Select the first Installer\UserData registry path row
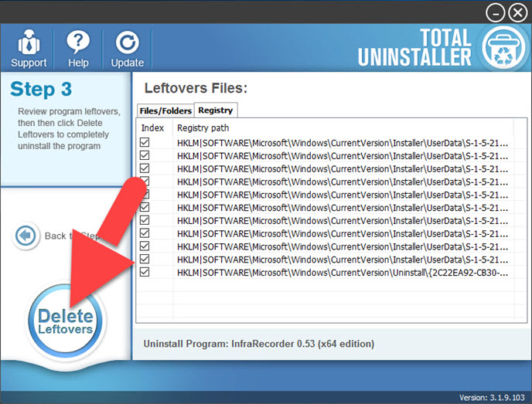 [342, 143]
